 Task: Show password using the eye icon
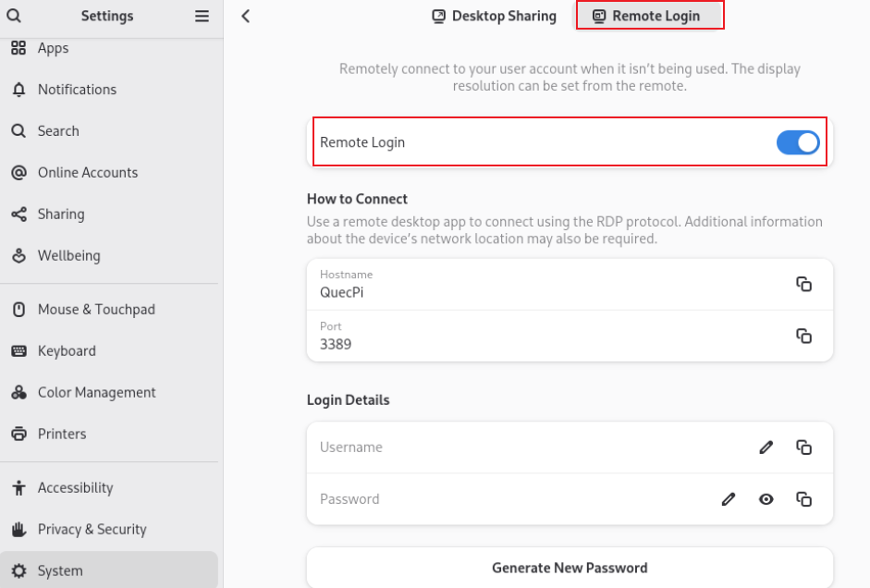coord(766,499)
